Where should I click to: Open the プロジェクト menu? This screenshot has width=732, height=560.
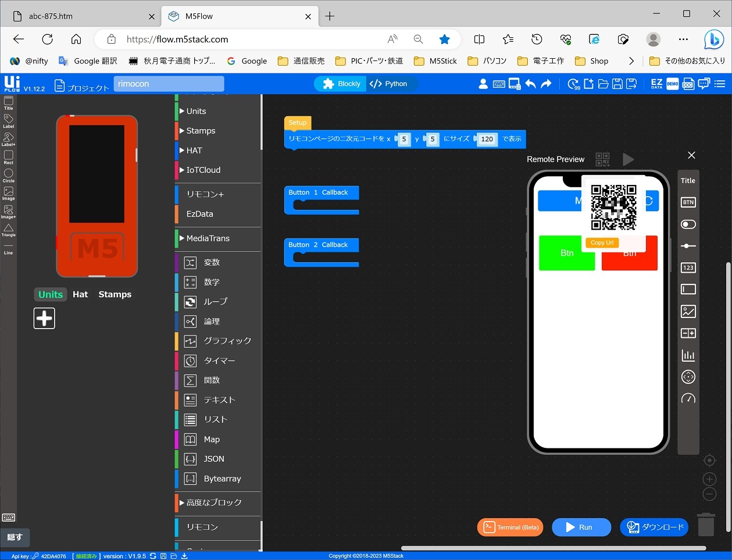click(82, 86)
